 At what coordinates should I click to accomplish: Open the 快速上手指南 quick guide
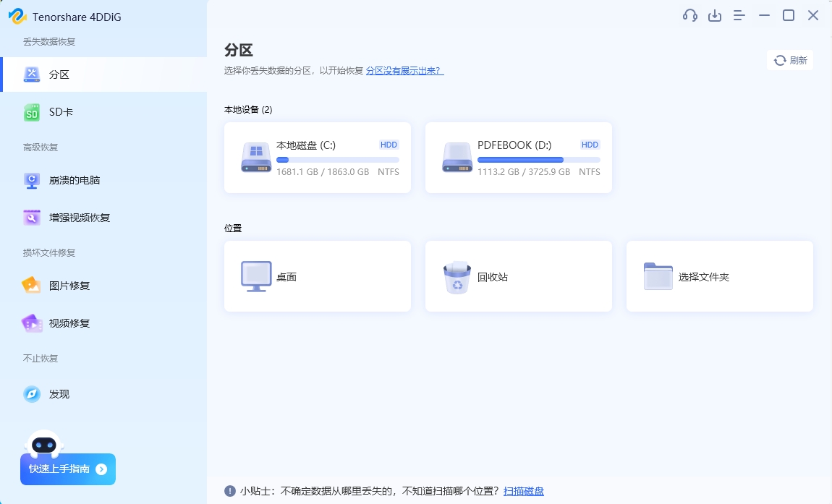pos(68,469)
